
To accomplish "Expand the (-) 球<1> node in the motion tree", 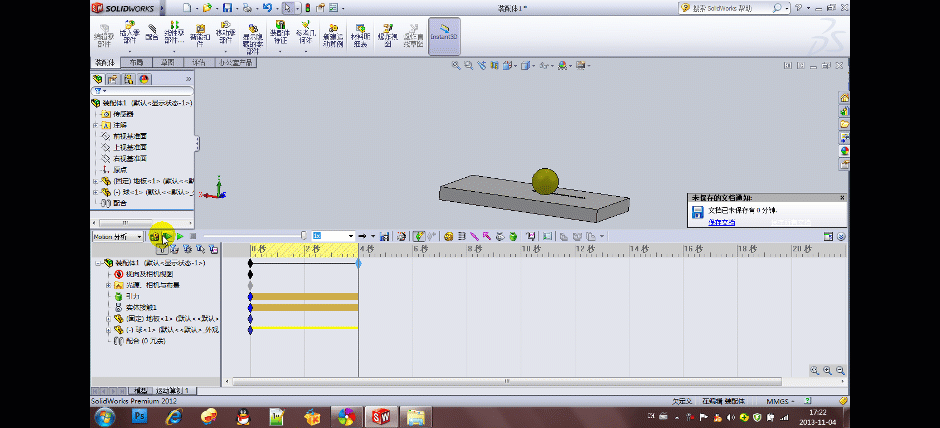I will [x=109, y=330].
